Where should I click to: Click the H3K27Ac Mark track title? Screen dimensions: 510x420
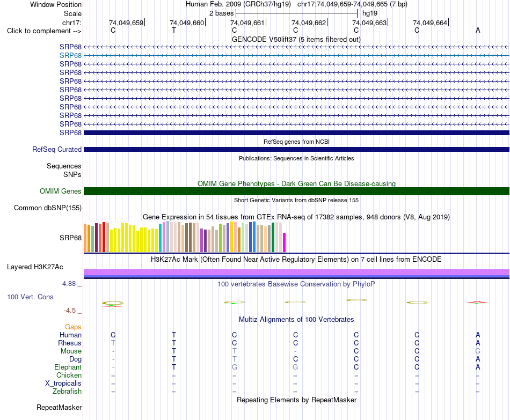296,260
